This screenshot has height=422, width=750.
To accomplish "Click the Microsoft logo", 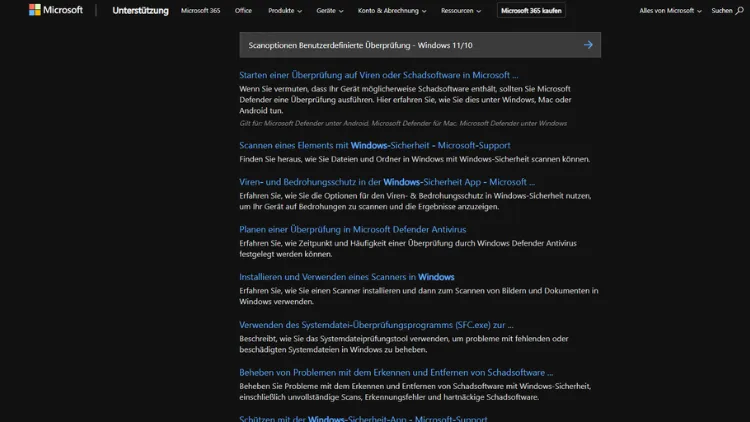I will (55, 10).
